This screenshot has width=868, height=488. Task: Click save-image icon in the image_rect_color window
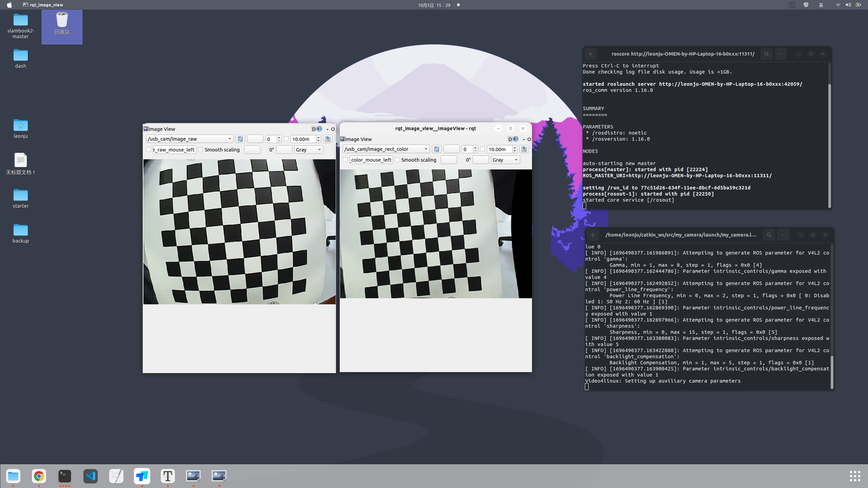524,149
